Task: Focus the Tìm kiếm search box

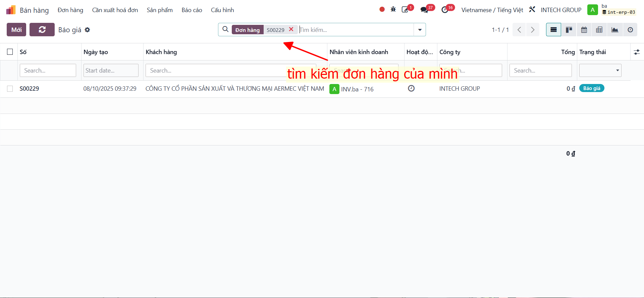Action: (356, 30)
